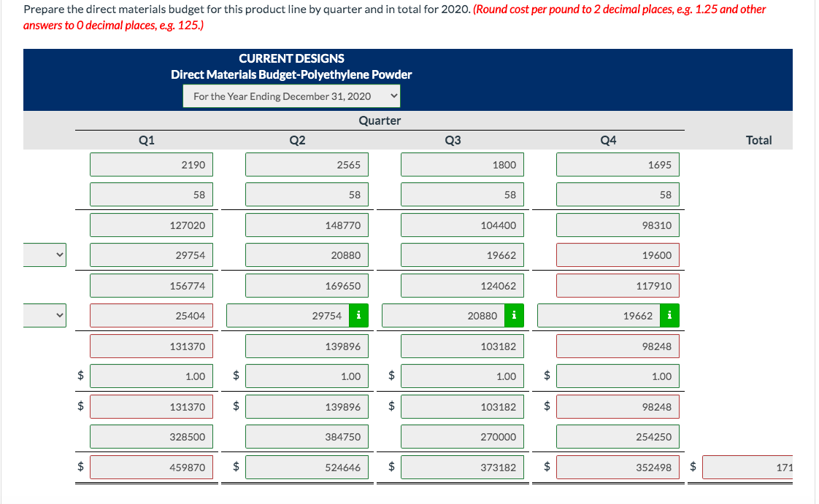
Task: Click Q1 field showing 328500
Action: pos(152,437)
